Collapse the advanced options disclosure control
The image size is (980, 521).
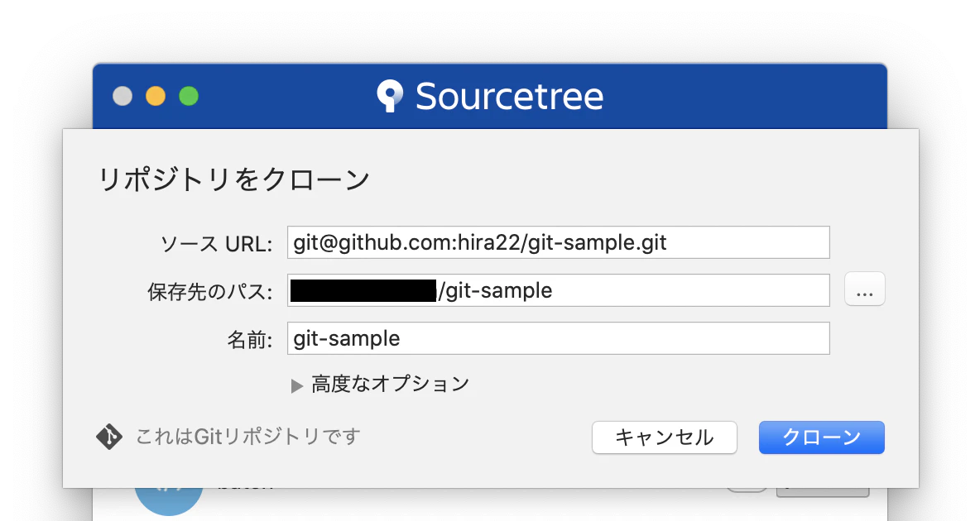(296, 384)
